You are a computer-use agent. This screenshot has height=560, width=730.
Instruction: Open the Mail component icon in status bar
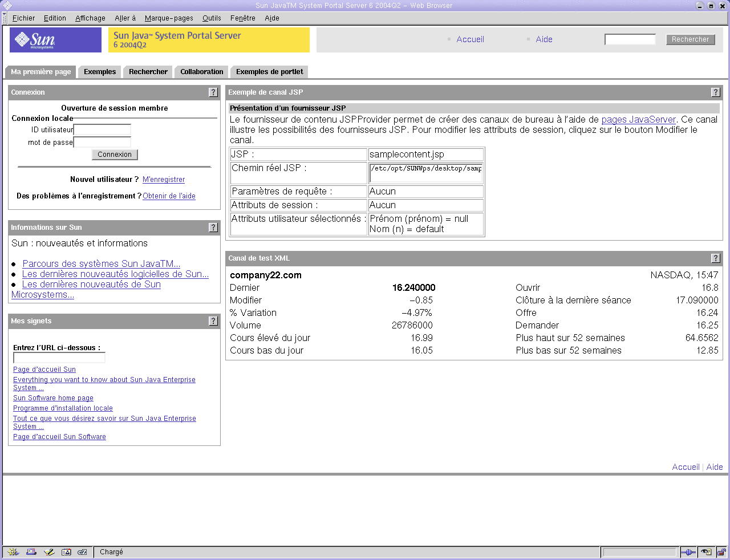tap(31, 552)
